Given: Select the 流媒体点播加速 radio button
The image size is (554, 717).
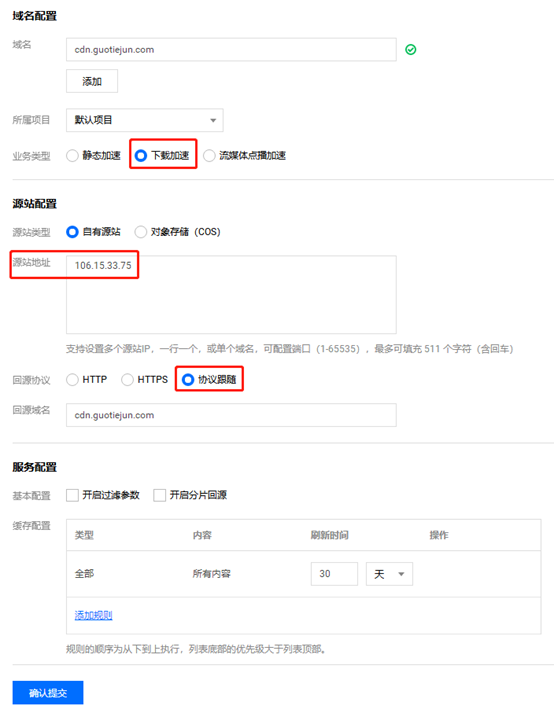Looking at the screenshot, I should point(209,156).
